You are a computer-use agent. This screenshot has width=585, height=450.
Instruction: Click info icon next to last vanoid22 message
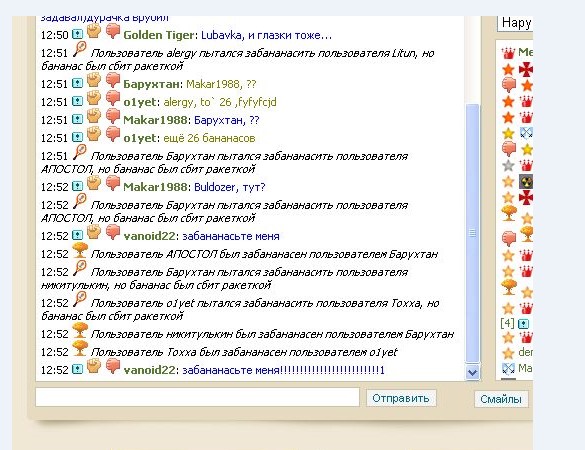[77, 369]
